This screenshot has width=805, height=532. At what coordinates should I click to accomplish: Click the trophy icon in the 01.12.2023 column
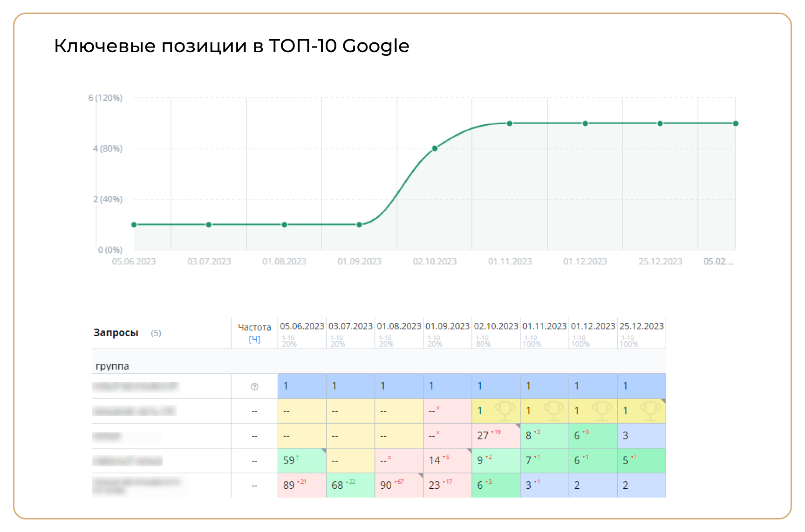[602, 411]
